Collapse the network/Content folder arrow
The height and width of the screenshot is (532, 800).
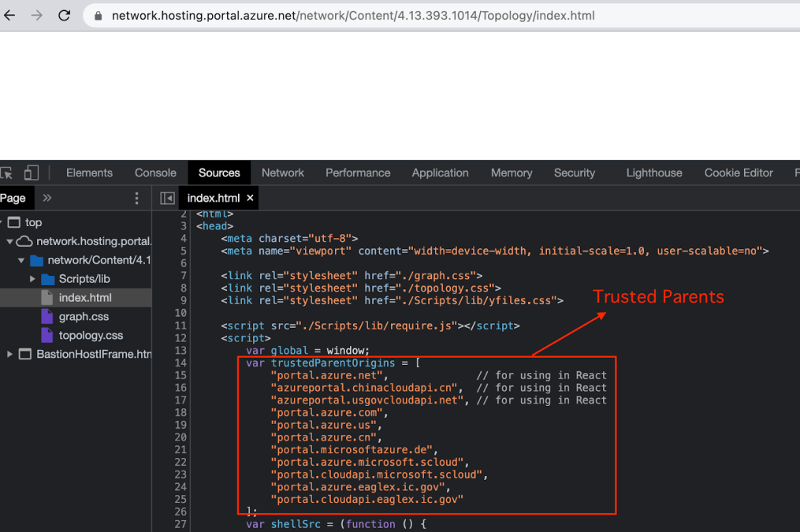click(21, 260)
